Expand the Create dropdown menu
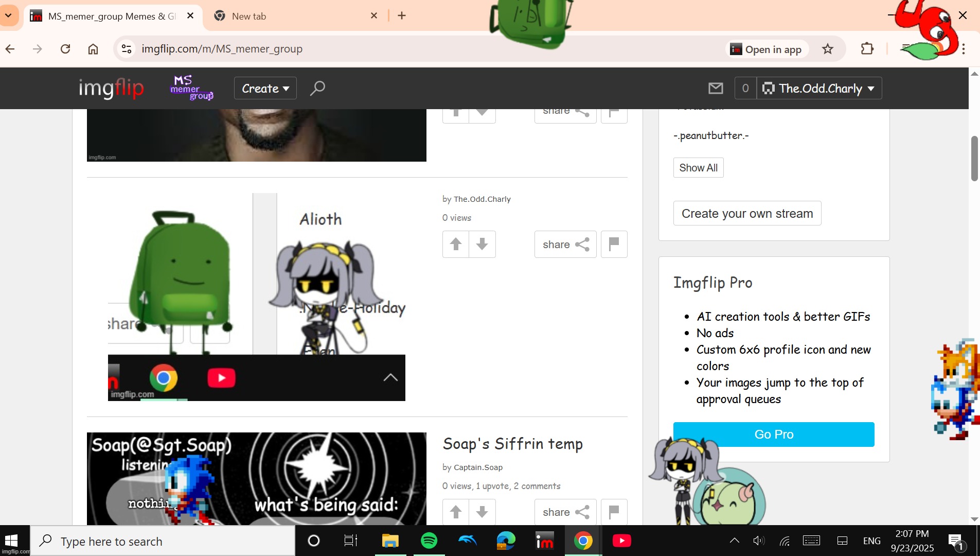Image resolution: width=980 pixels, height=556 pixels. (265, 88)
